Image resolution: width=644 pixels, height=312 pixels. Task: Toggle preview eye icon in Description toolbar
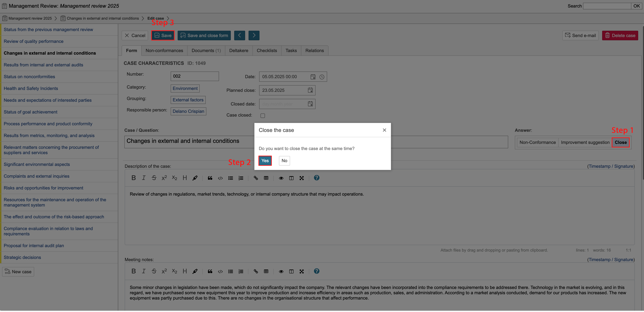[281, 178]
